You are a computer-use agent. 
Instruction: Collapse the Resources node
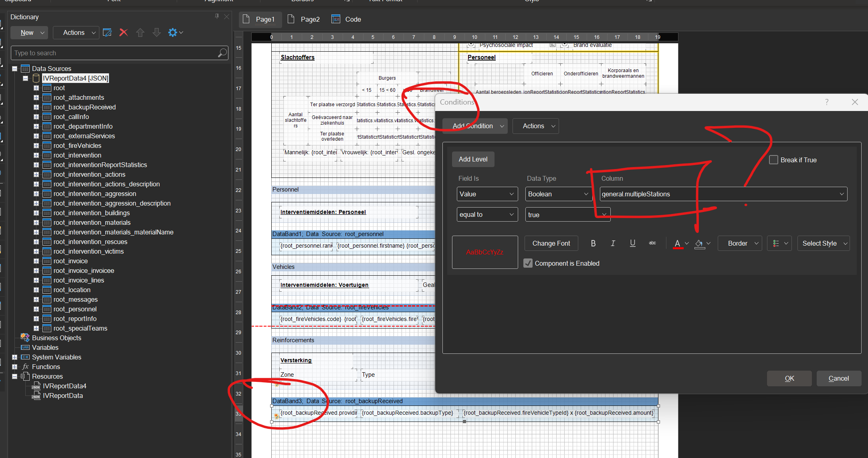tap(15, 376)
